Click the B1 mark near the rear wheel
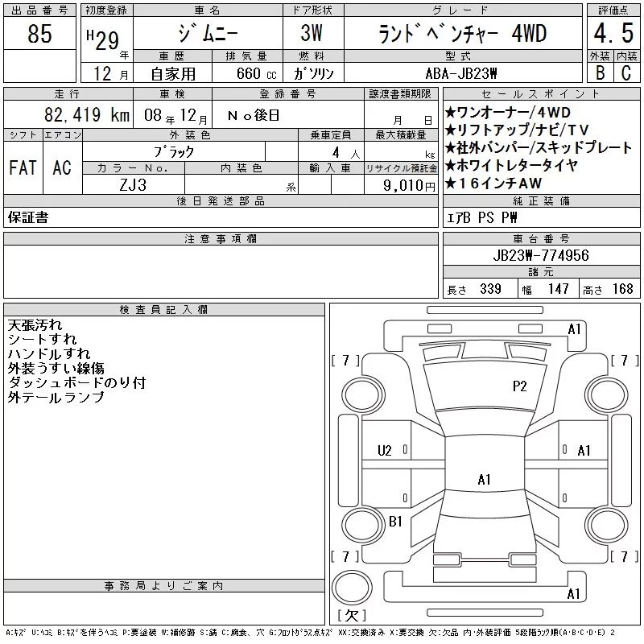 point(395,522)
